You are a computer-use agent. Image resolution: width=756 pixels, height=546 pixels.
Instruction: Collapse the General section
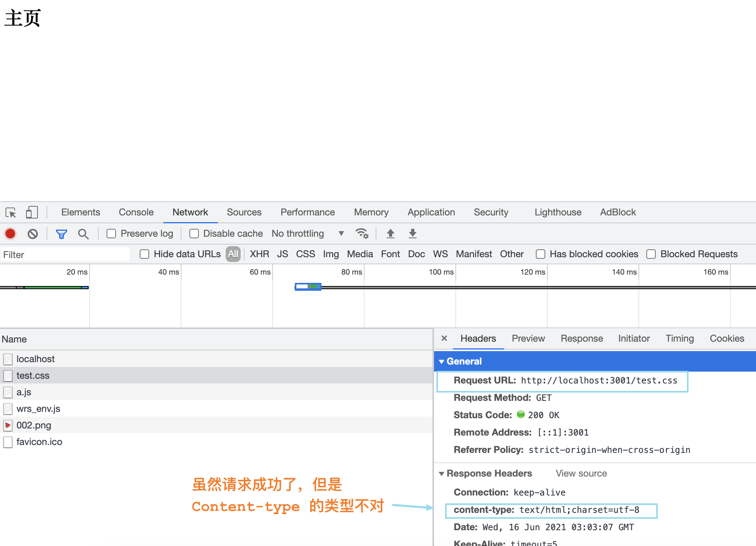(442, 361)
